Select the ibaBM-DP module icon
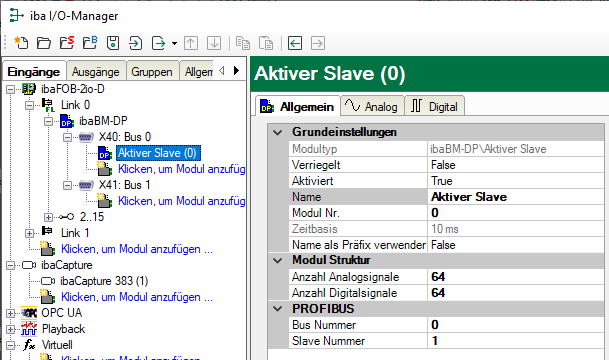 tap(67, 121)
